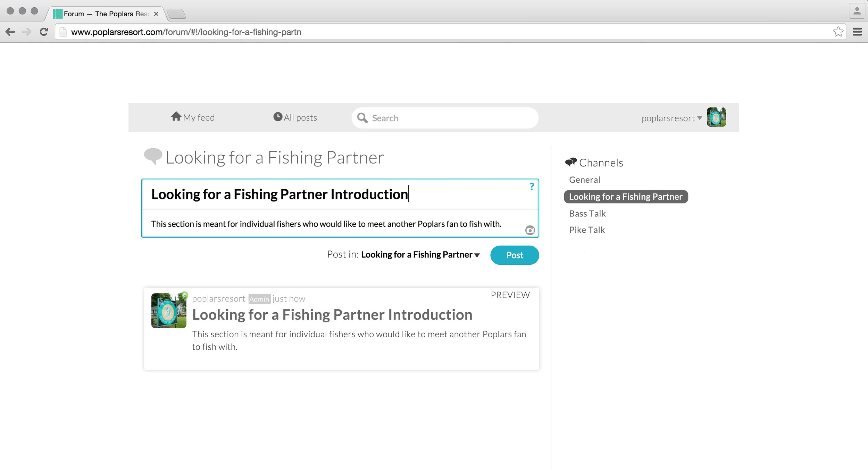Click the post body text area

[x=326, y=224]
